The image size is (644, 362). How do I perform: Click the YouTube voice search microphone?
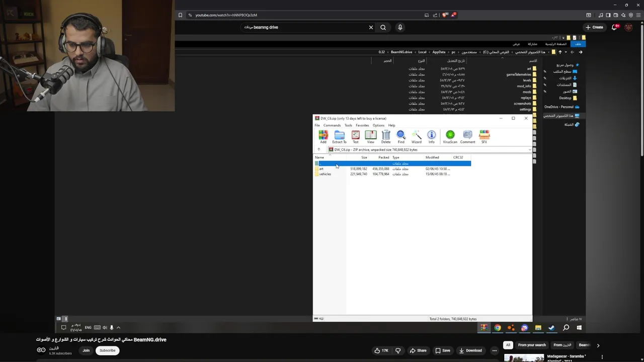point(400,27)
